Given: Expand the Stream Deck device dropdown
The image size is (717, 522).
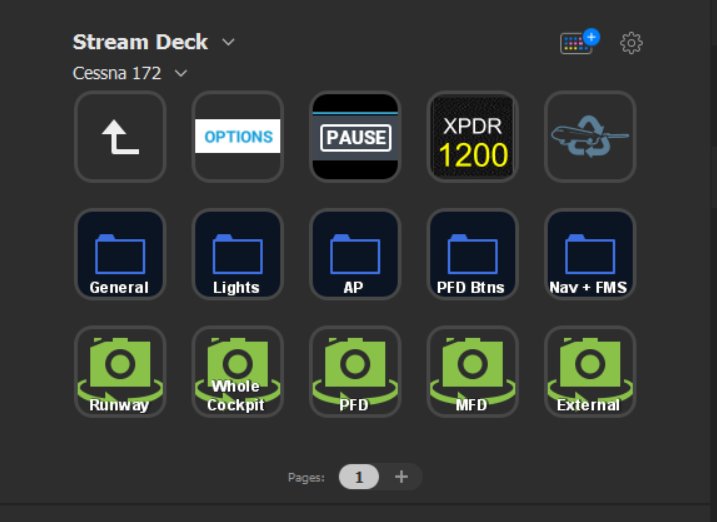Looking at the screenshot, I should pos(228,42).
